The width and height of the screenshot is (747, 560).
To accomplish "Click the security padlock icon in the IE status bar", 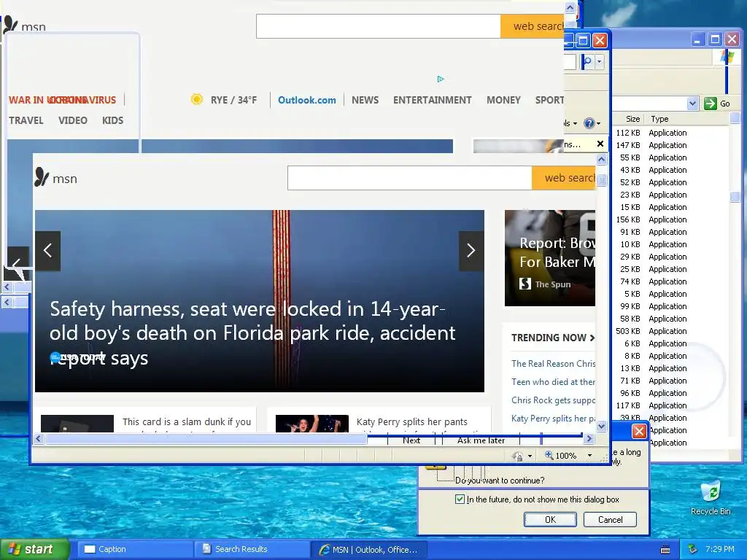I will (517, 456).
